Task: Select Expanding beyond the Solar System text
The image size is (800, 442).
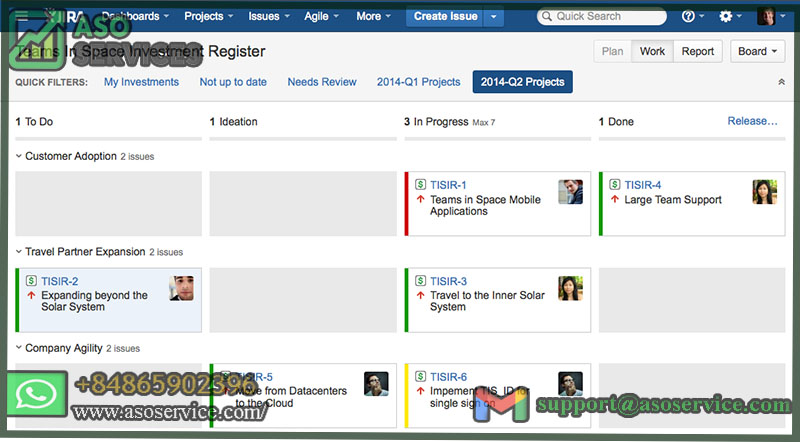Action: pos(94,301)
